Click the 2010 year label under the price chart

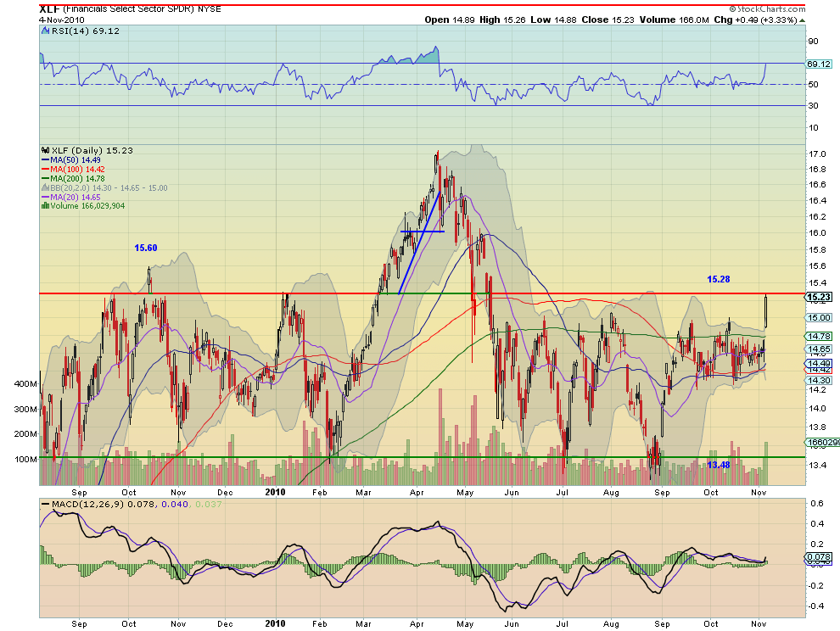point(276,492)
